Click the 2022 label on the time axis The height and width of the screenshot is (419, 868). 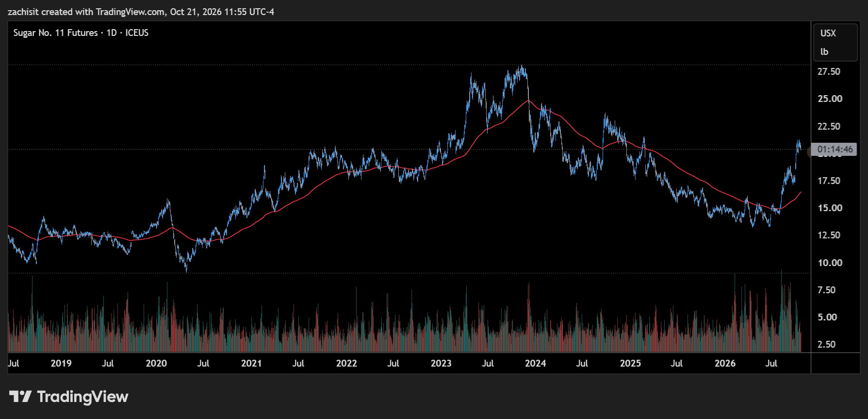346,363
